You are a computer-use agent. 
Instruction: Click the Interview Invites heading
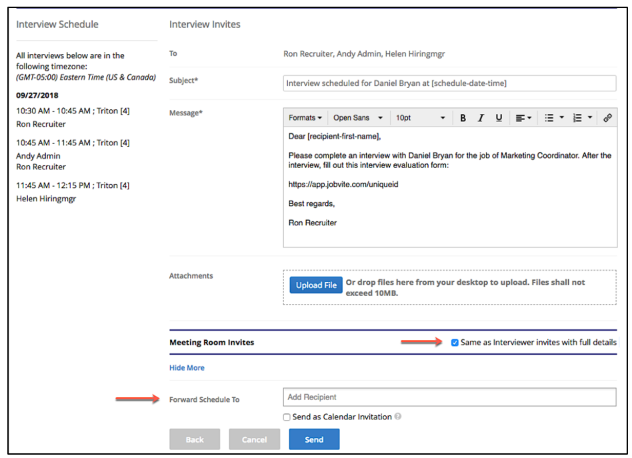click(x=205, y=24)
